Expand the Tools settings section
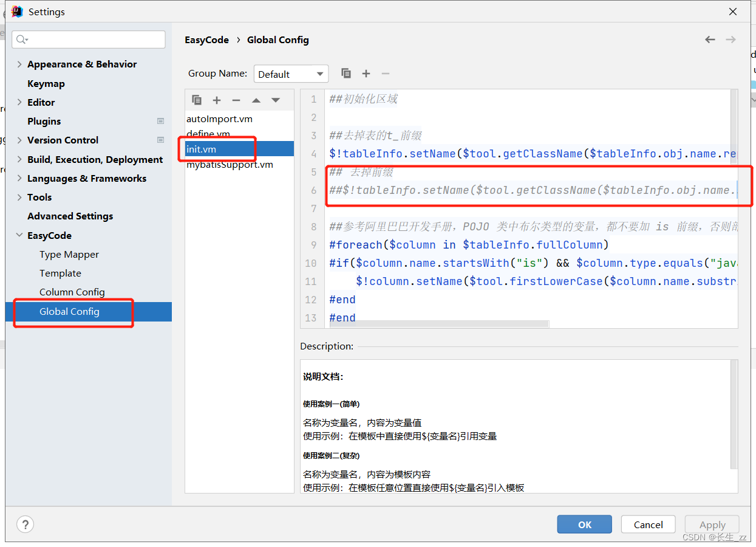 [19, 197]
